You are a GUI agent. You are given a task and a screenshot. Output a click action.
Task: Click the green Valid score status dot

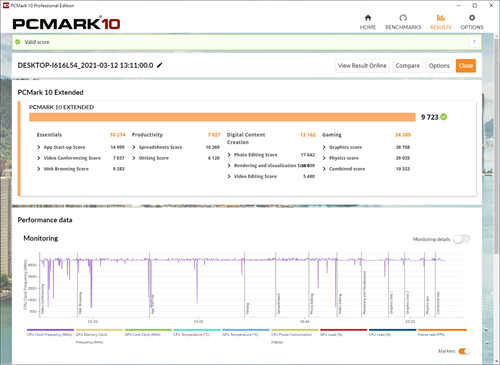pos(18,42)
